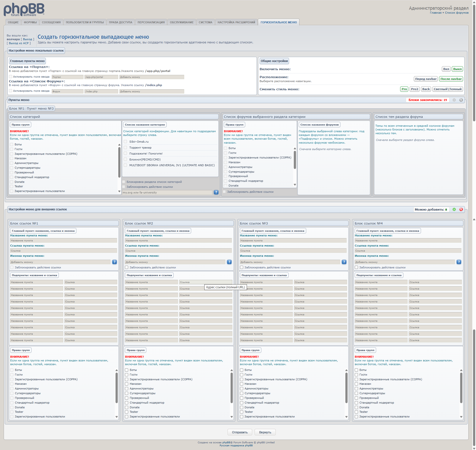Click Название пункта меню field in Блок ссылок №2
Image resolution: width=476 pixels, height=450 pixels.
[x=178, y=241]
